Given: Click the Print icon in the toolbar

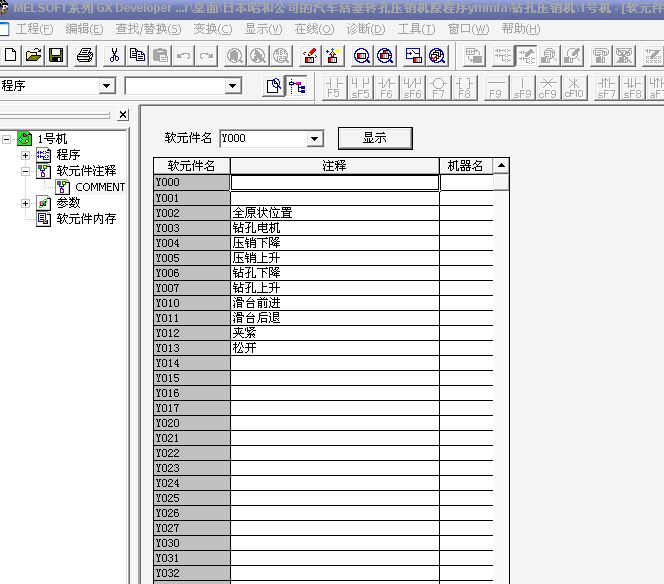Looking at the screenshot, I should click(x=85, y=55).
